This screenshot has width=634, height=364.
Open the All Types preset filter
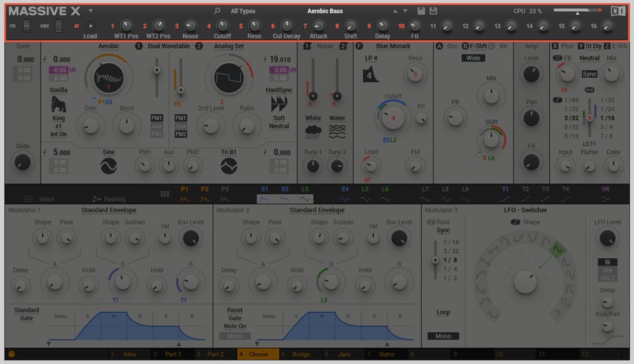(x=243, y=11)
